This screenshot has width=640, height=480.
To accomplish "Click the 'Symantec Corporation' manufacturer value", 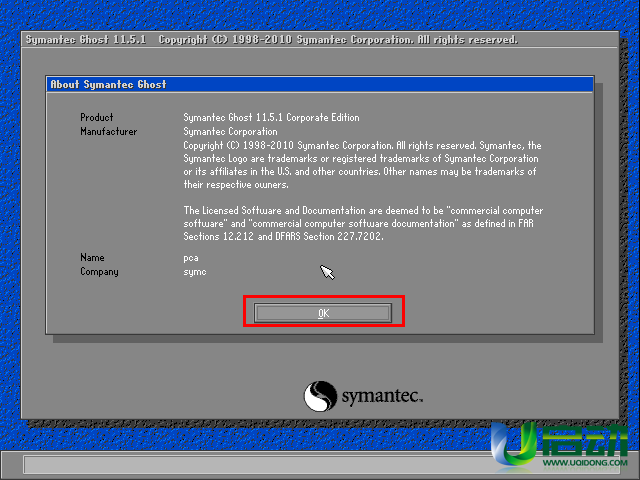I will click(230, 131).
